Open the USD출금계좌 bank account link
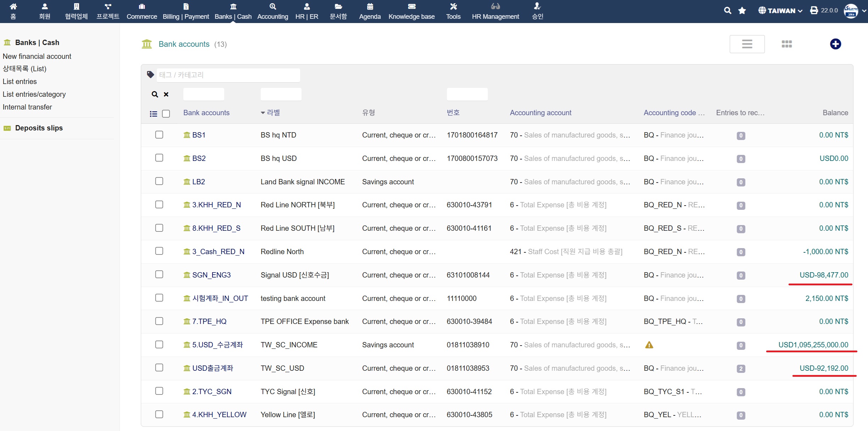The height and width of the screenshot is (431, 868). pyautogui.click(x=212, y=368)
